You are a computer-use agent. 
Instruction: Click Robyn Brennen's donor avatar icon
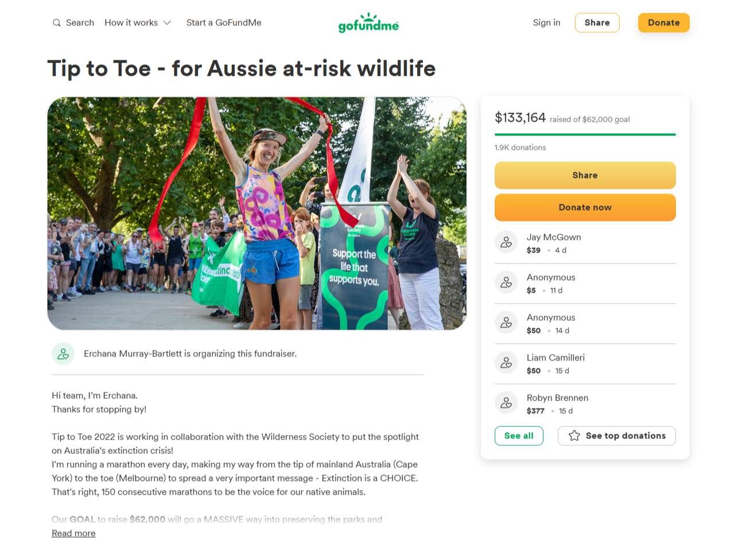(506, 403)
